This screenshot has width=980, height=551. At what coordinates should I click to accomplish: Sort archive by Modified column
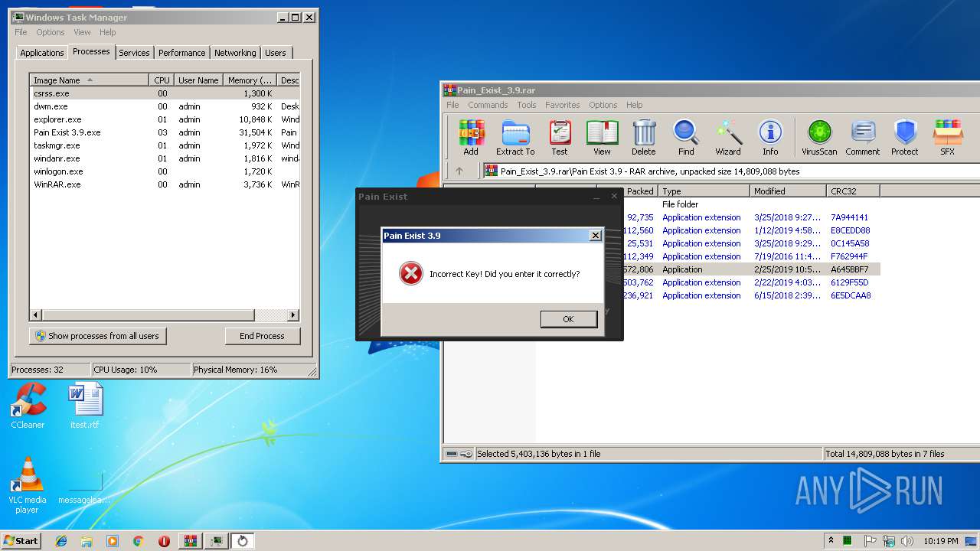click(x=788, y=191)
